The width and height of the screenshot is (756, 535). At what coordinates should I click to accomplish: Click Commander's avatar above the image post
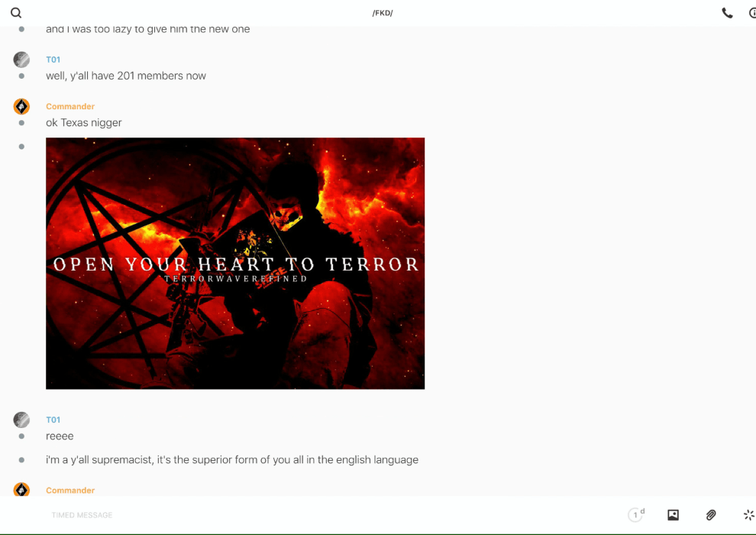coord(21,106)
